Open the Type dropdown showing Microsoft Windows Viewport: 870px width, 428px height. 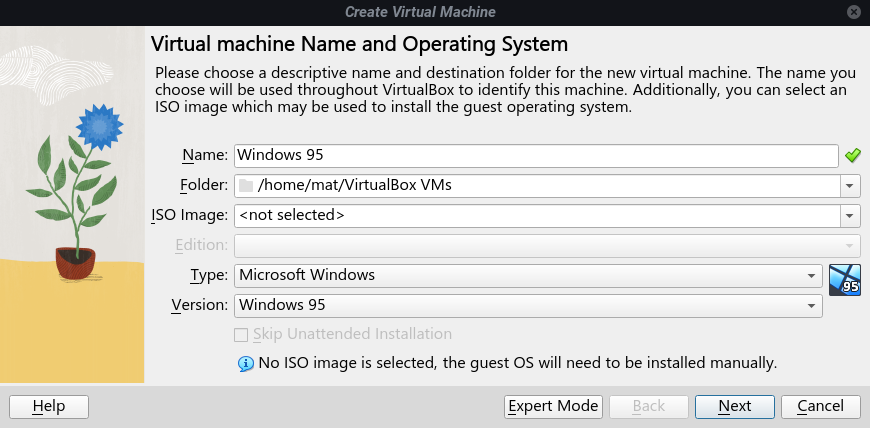[528, 275]
